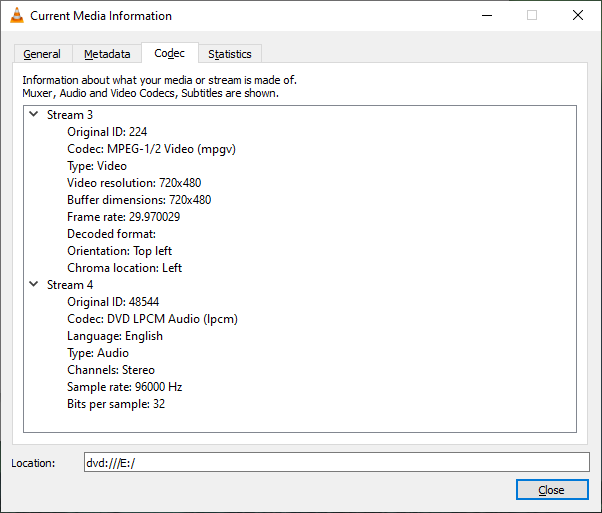Open the Metadata tab
Viewport: 602px width, 513px height.
pos(107,54)
